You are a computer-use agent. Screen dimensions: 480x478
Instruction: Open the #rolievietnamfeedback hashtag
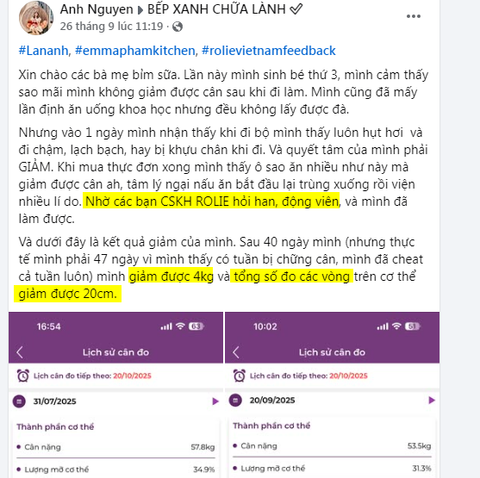[269, 51]
